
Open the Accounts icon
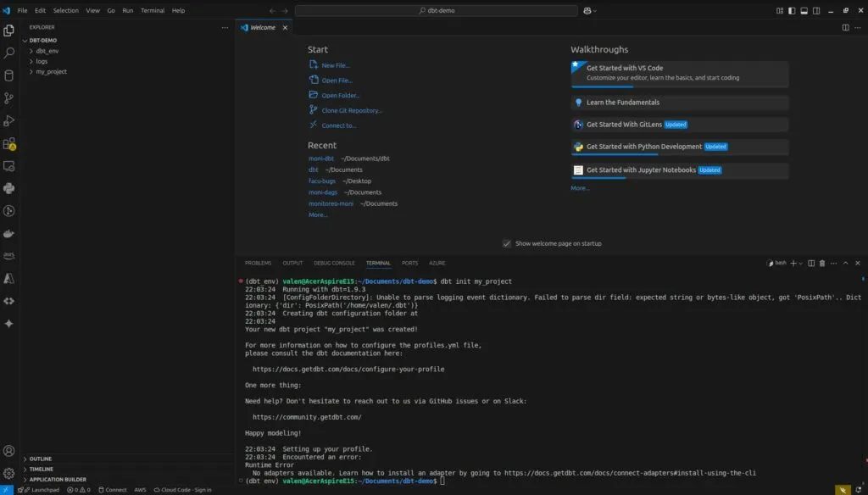[8, 451]
